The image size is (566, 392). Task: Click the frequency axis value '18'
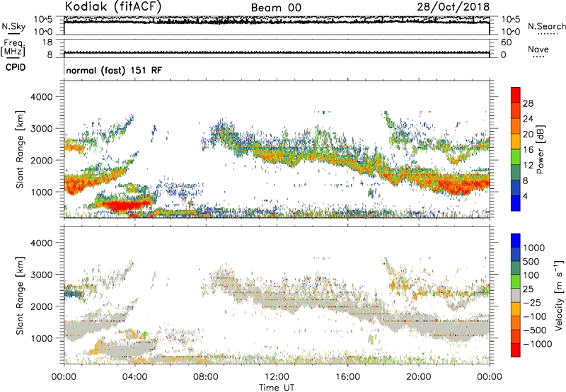click(47, 42)
